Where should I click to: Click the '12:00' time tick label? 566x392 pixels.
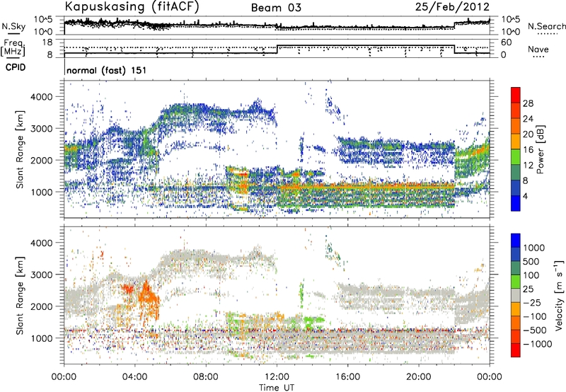coord(277,377)
